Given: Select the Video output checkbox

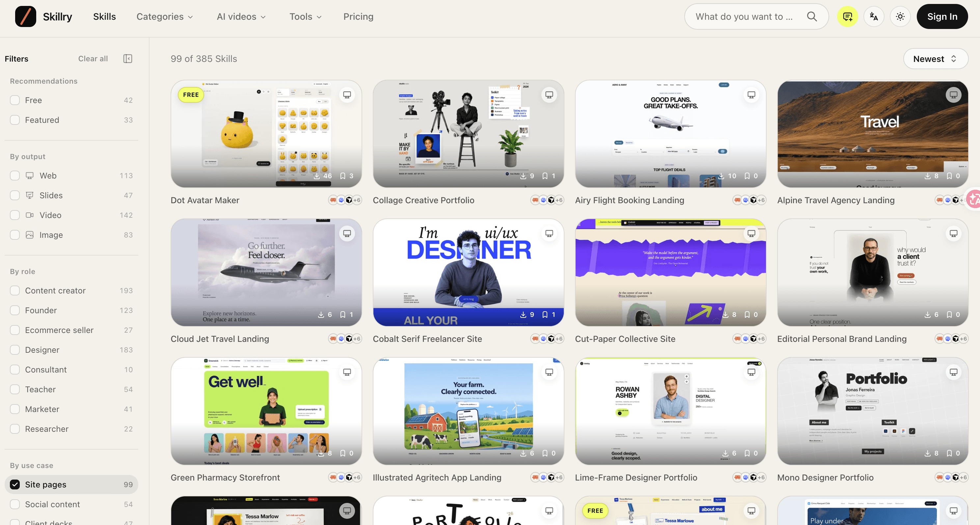Looking at the screenshot, I should click(15, 215).
